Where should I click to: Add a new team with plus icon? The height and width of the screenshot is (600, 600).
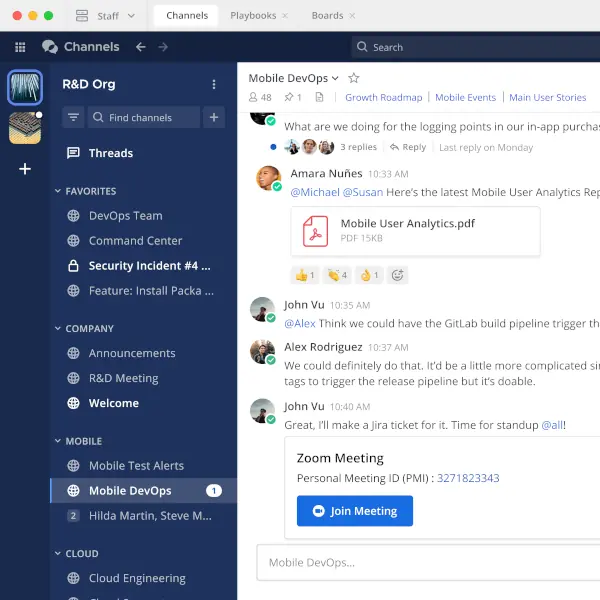tap(25, 169)
